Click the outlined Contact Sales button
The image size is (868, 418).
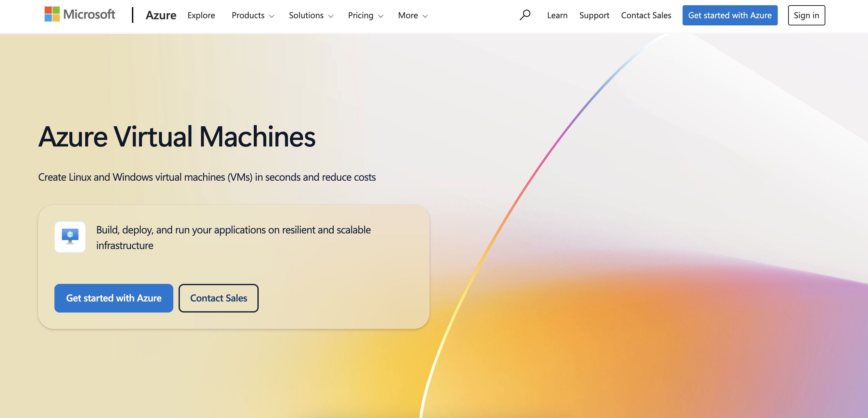(218, 298)
